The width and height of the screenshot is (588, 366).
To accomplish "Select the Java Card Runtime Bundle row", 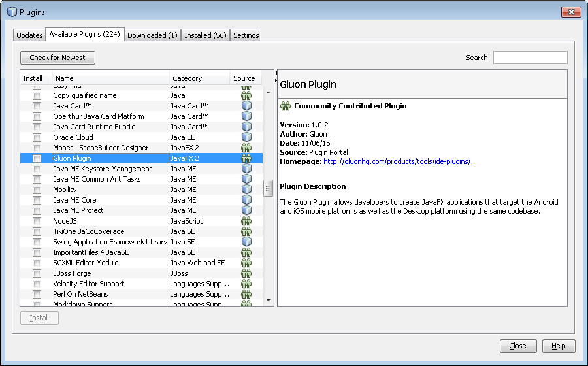I will [x=141, y=127].
